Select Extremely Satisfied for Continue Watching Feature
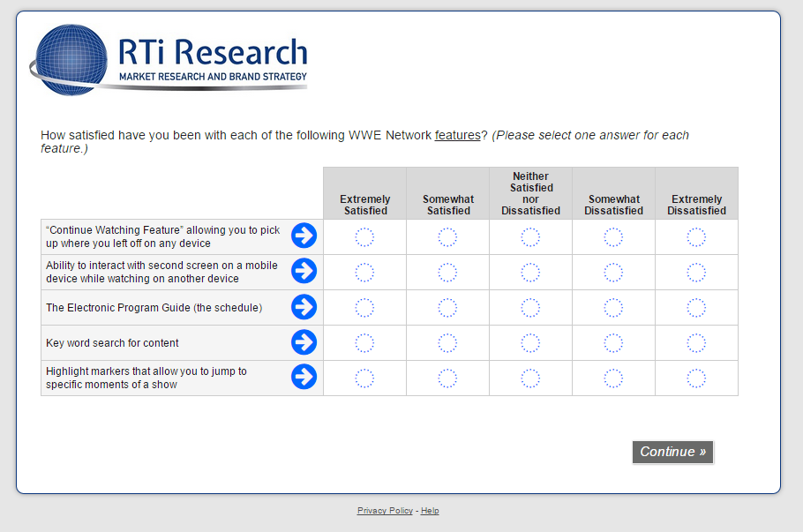This screenshot has height=532, width=803. 364,237
